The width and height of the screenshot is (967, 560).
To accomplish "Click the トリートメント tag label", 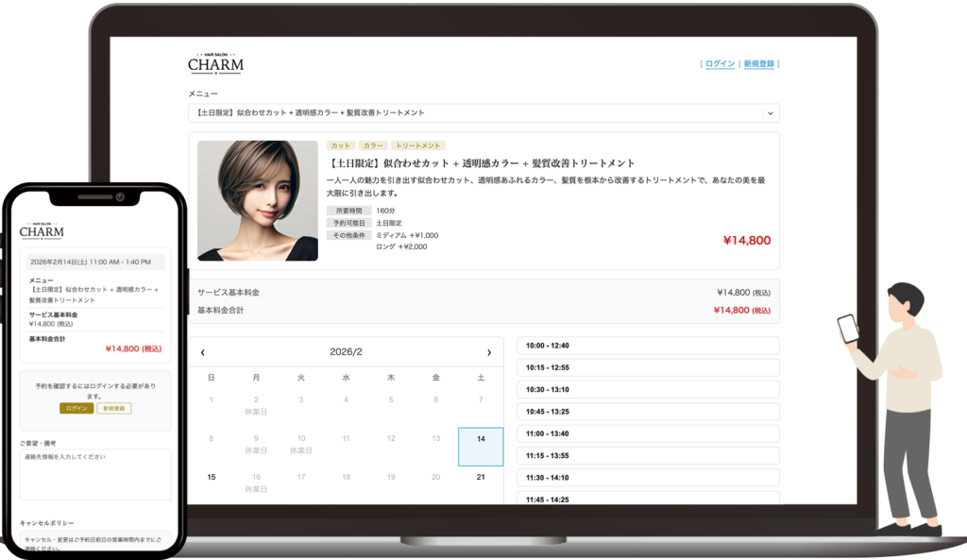I will click(417, 145).
